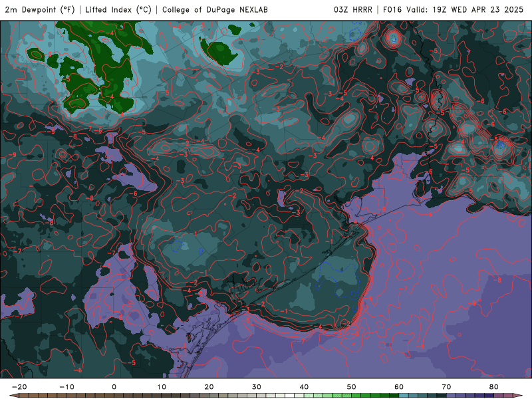Click the -20 label on the color scale

(19, 387)
